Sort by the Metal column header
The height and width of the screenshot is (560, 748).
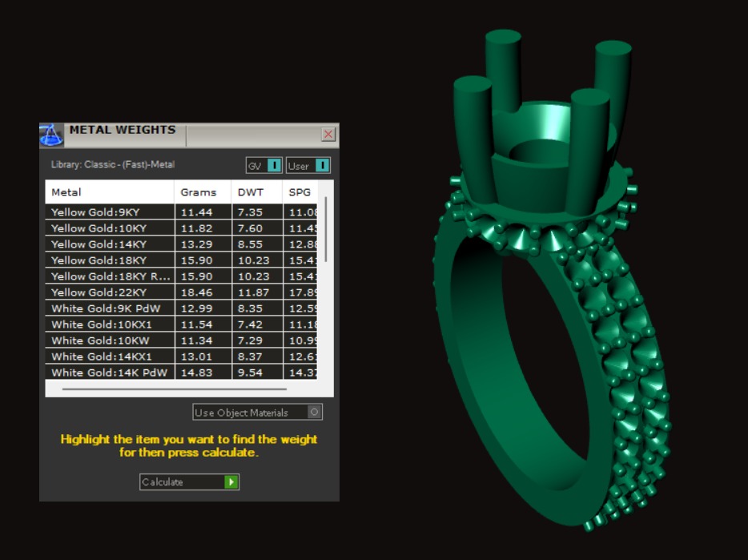pyautogui.click(x=109, y=192)
